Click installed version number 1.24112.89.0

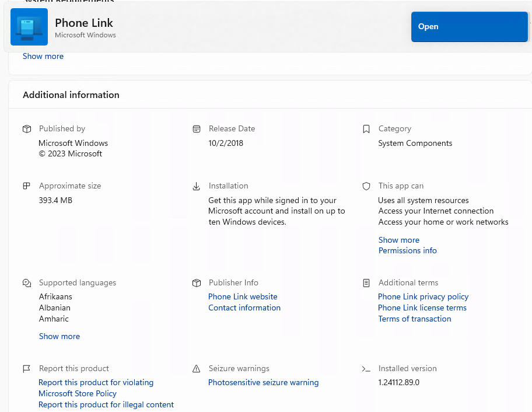pyautogui.click(x=398, y=382)
